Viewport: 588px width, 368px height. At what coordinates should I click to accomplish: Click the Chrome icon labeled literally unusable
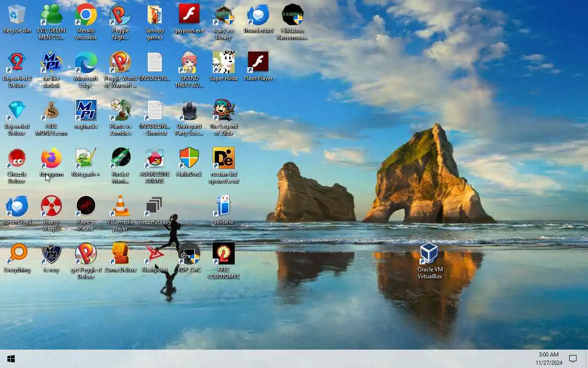[86, 15]
